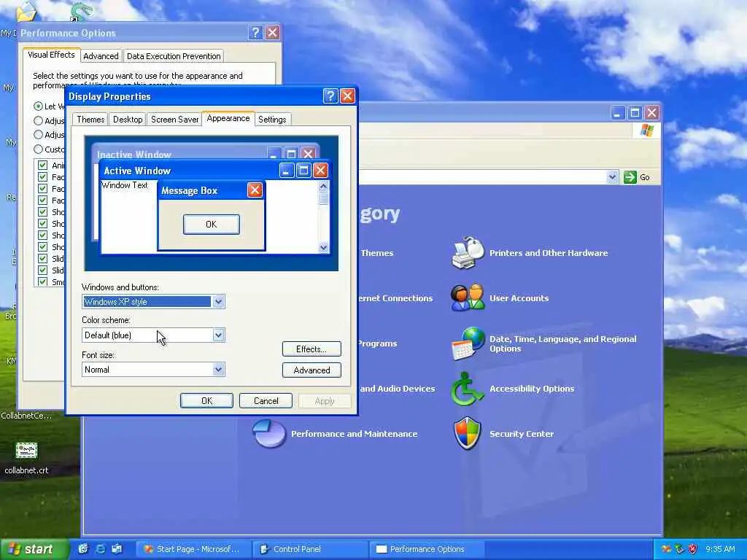The height and width of the screenshot is (560, 747).
Task: Switch to the Desktop tab
Action: 128,120
